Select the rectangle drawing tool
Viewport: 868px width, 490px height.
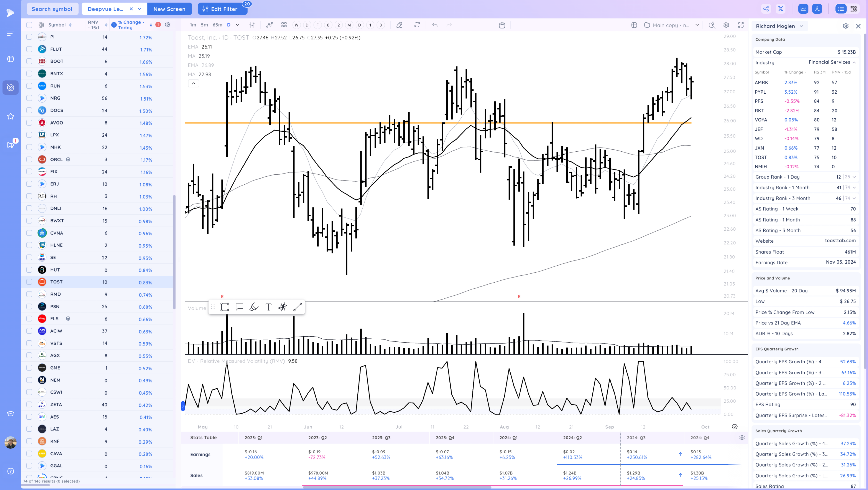coord(225,307)
